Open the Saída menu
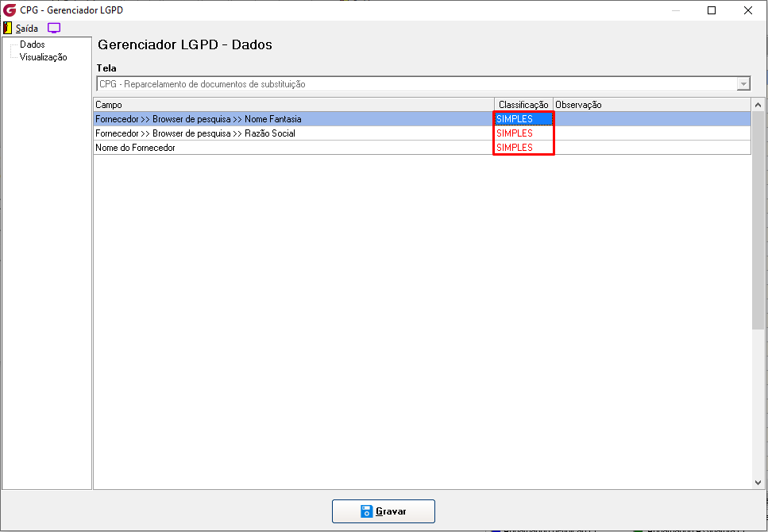 click(x=26, y=29)
